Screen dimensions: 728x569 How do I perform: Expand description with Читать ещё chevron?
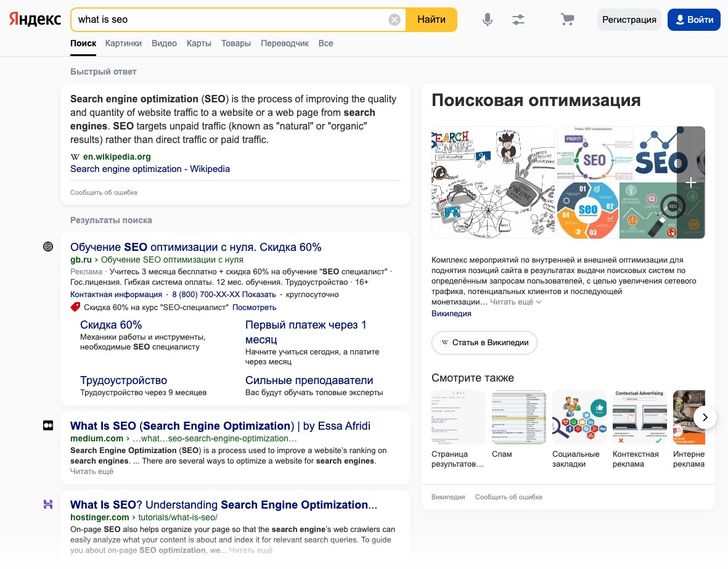(x=515, y=302)
